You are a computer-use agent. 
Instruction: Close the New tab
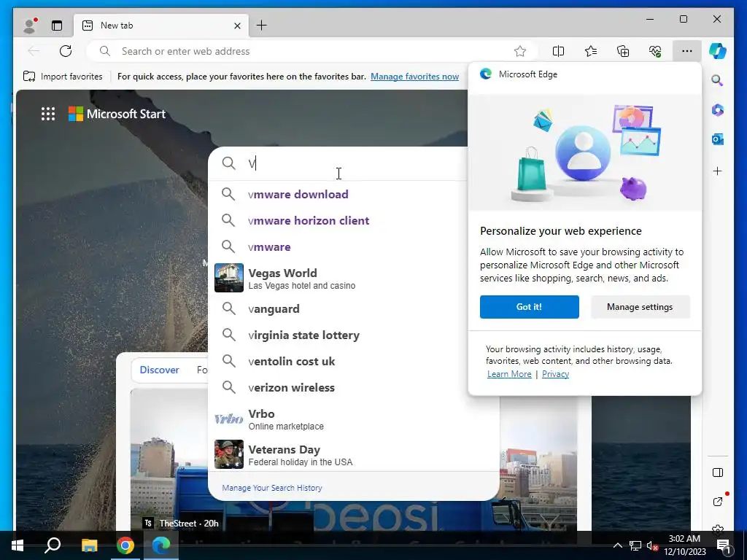click(237, 26)
